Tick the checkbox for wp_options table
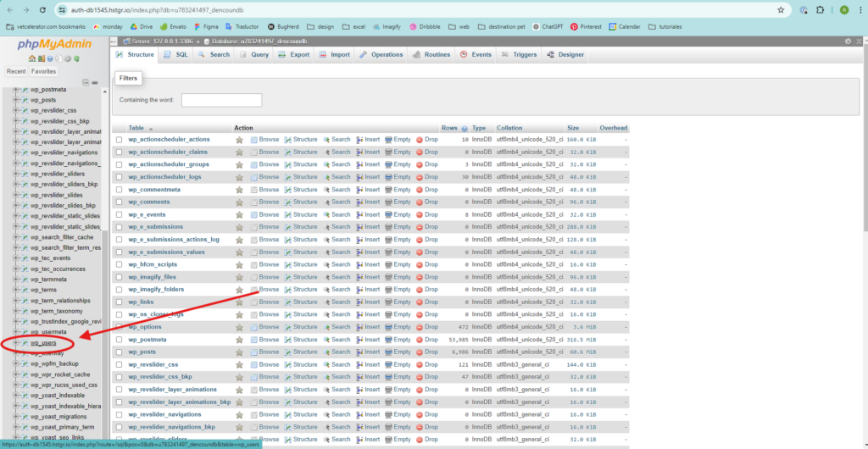This screenshot has height=449, width=868. (120, 327)
